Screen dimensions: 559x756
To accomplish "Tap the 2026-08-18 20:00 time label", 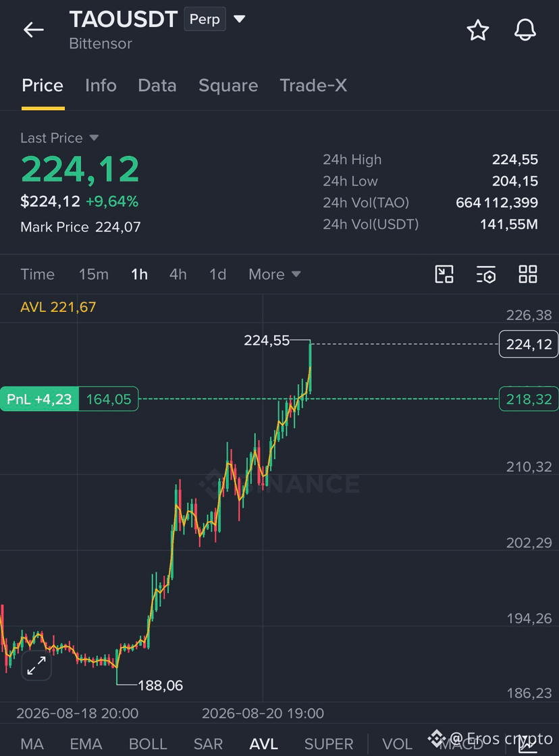I will click(x=77, y=713).
